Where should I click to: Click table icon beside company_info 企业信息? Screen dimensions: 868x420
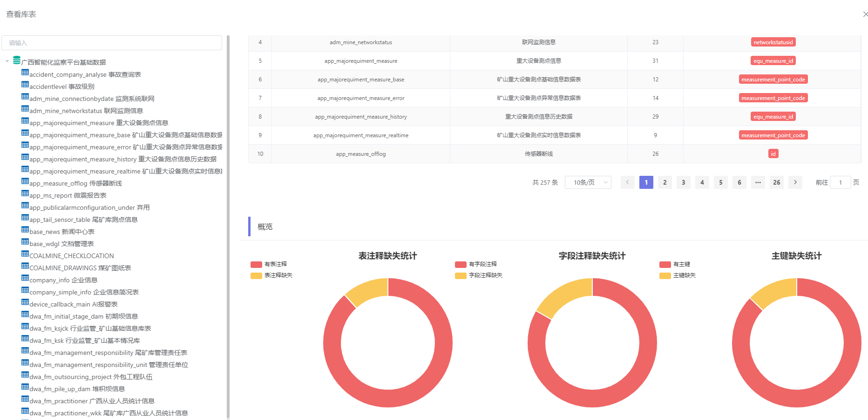[25, 278]
